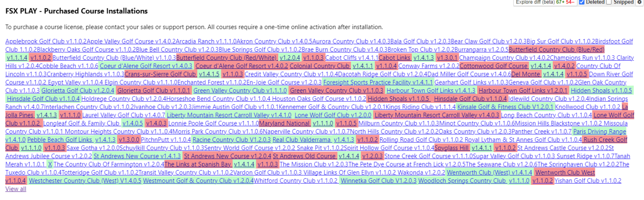
Task: Open Whitford Country Club v1.1.0.2
Action: 296,181
